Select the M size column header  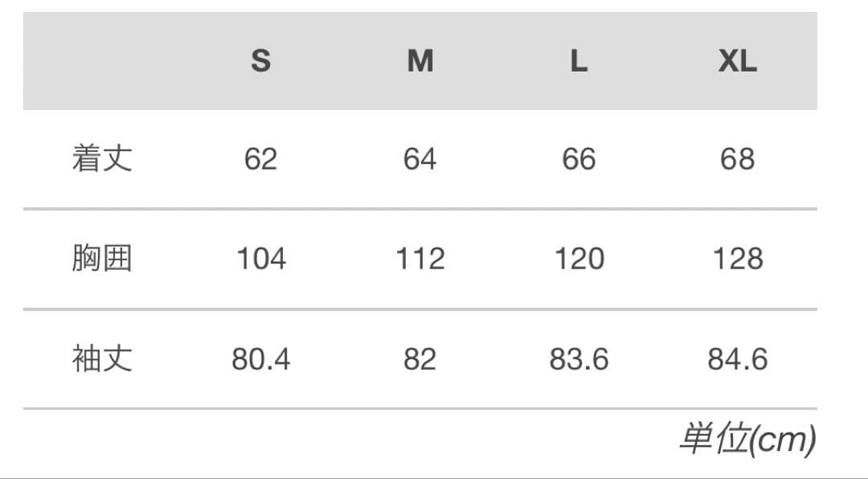pos(420,61)
